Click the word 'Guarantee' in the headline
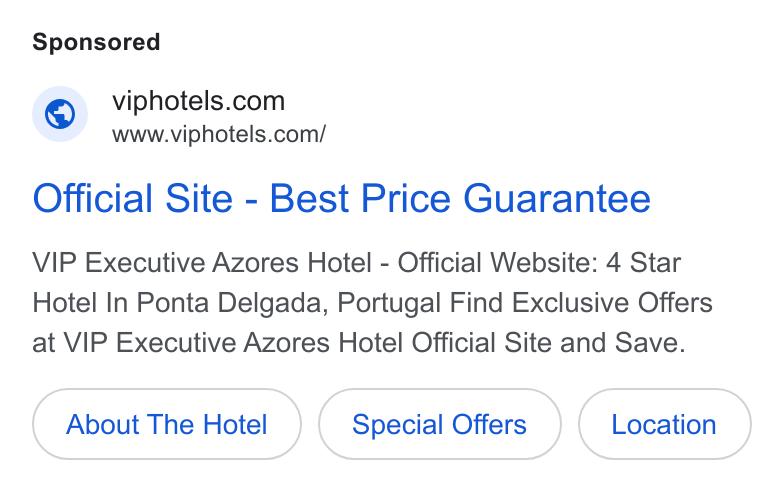Image resolution: width=760 pixels, height=492 pixels. pos(557,198)
